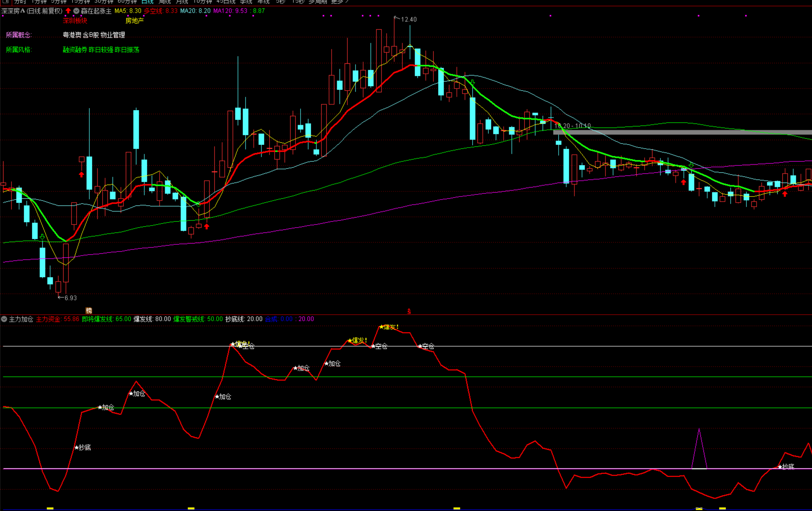Open the indicator dropdown before 赢在起涨主
The height and width of the screenshot is (511, 812).
coord(76,11)
